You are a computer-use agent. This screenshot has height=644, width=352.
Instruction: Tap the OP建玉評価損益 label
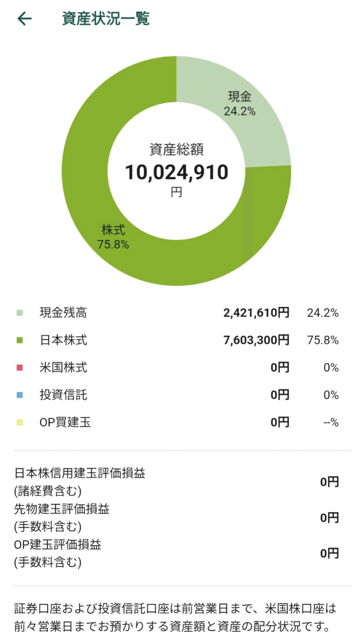pyautogui.click(x=58, y=545)
